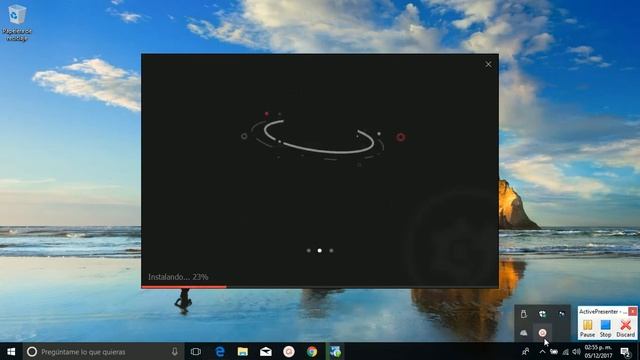Open the OneDrive cloud icon in the tray overflow
This screenshot has width=640, height=360.
524,333
